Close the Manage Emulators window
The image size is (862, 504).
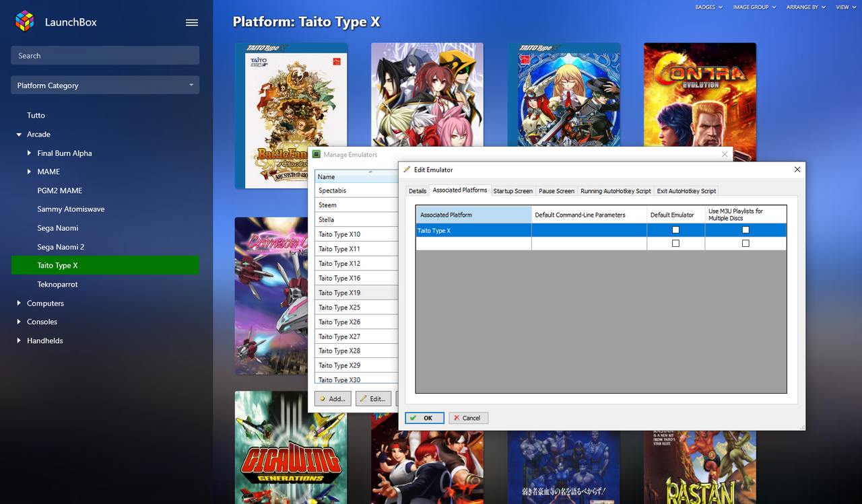click(x=725, y=154)
